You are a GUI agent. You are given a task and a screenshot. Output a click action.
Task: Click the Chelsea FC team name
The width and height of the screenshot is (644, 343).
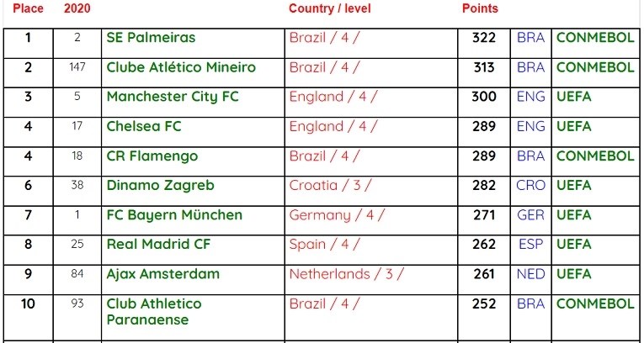point(144,126)
